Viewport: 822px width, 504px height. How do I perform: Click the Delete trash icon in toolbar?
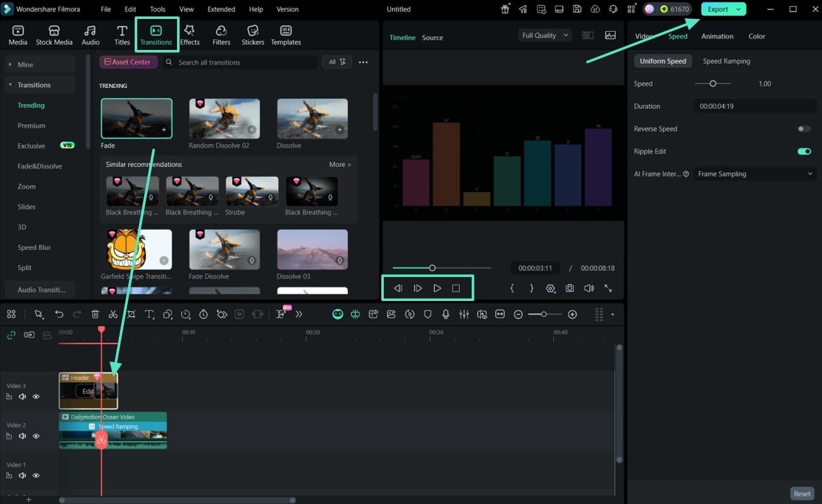(95, 314)
